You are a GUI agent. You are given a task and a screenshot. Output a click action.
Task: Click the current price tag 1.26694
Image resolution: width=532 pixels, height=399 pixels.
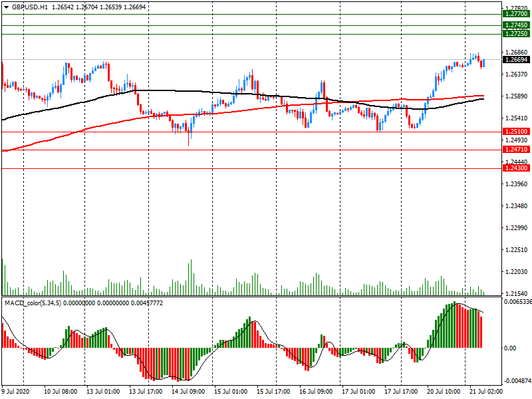click(516, 60)
